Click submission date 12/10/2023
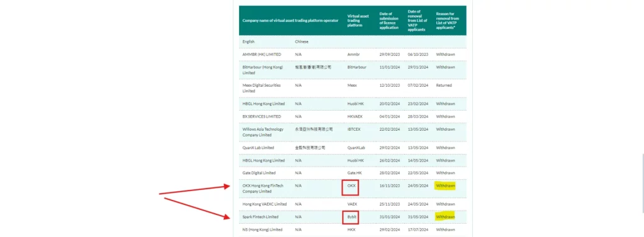 coord(389,85)
